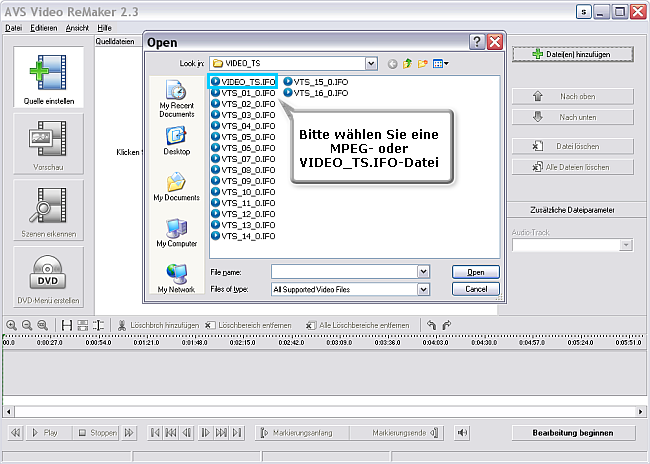
Task: Open DVD-Menü erstellen step
Action: 49,277
